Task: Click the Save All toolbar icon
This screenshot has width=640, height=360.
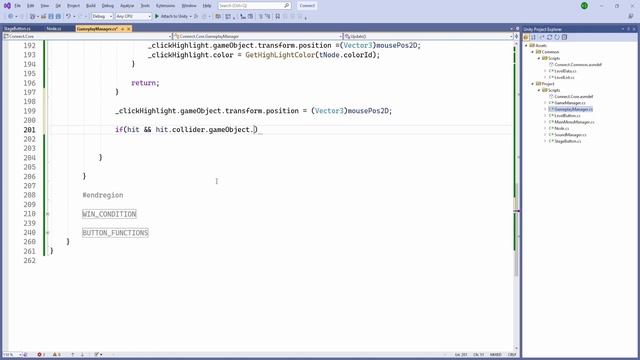Action: [58, 16]
